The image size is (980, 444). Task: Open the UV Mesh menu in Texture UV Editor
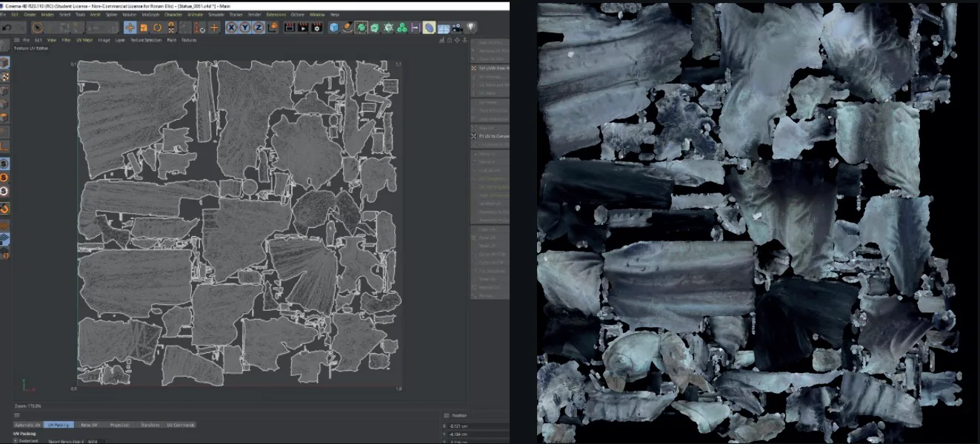pyautogui.click(x=84, y=40)
